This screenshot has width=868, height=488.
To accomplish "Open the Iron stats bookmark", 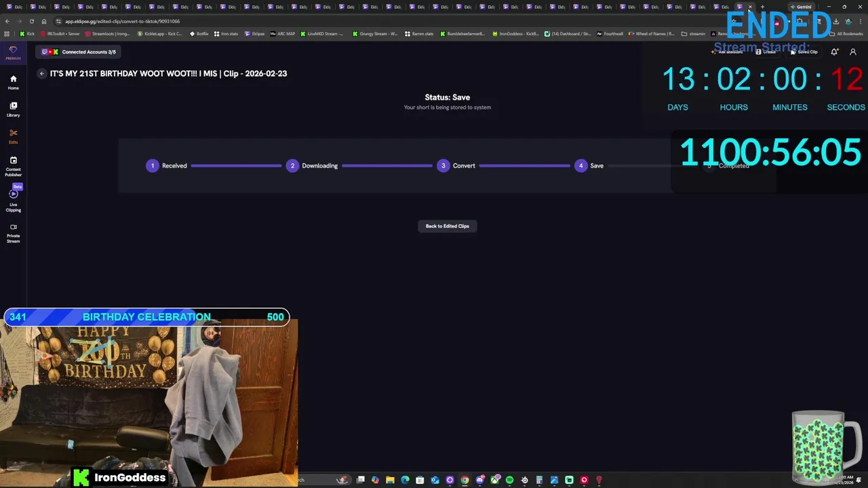I will (226, 33).
